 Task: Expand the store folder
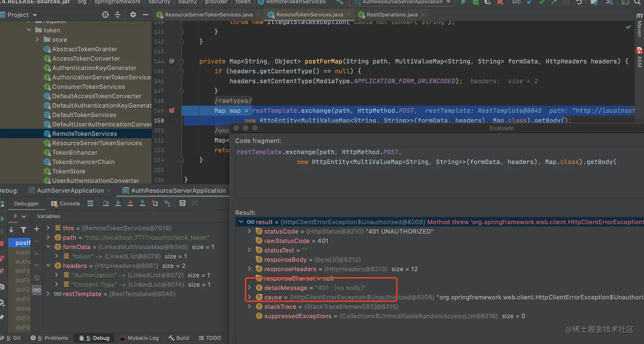point(37,40)
